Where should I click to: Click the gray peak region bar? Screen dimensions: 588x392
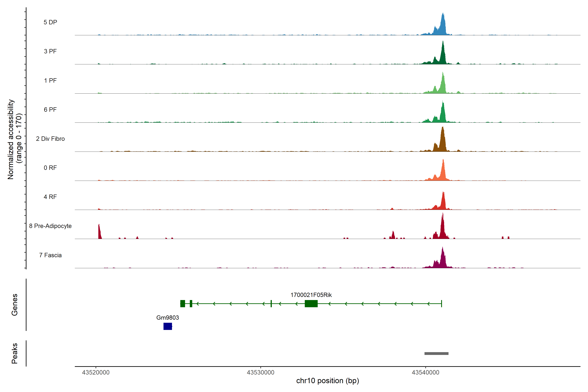pos(436,353)
